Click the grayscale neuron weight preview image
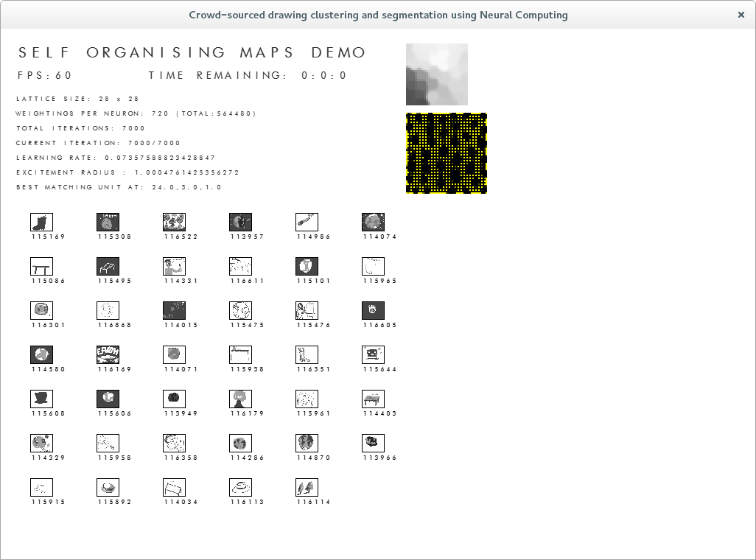Image resolution: width=756 pixels, height=560 pixels. (x=437, y=74)
